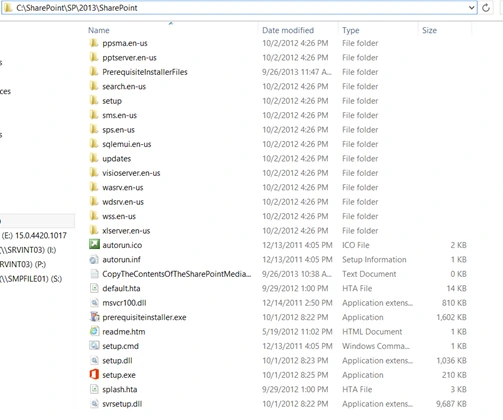Click the ICO File type cell

point(356,245)
